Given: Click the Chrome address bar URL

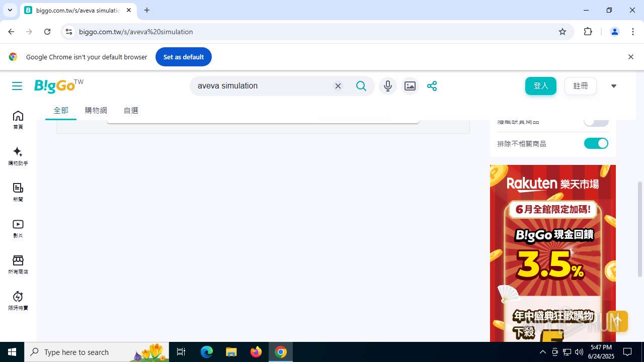Looking at the screenshot, I should tap(136, 32).
